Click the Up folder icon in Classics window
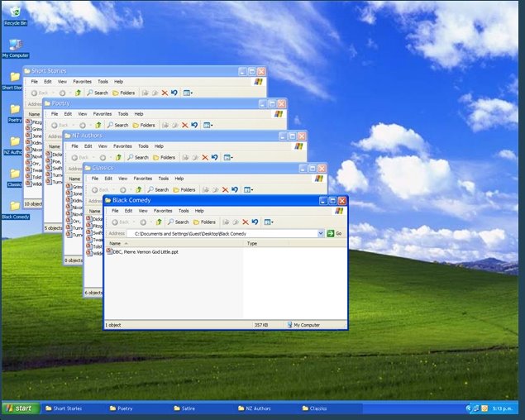 point(139,189)
